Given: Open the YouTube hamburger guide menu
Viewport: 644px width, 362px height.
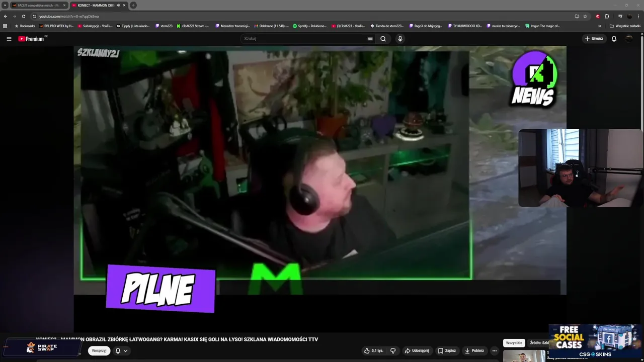Looking at the screenshot, I should tap(9, 39).
